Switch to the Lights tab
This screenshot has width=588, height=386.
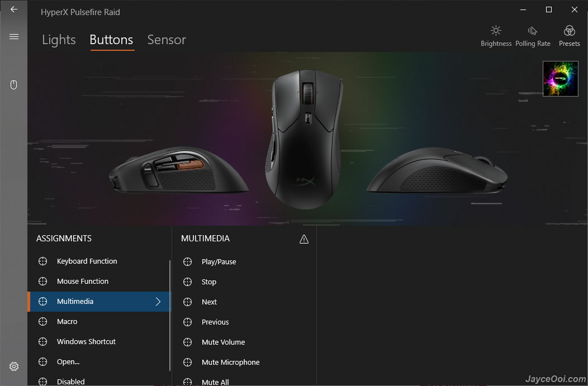pyautogui.click(x=59, y=40)
